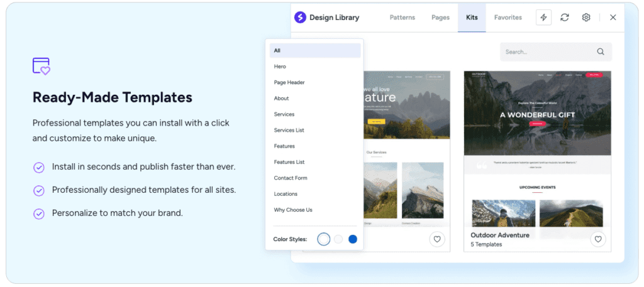
Task: Click the Ready-Made Templates window-heart icon
Action: tap(41, 66)
